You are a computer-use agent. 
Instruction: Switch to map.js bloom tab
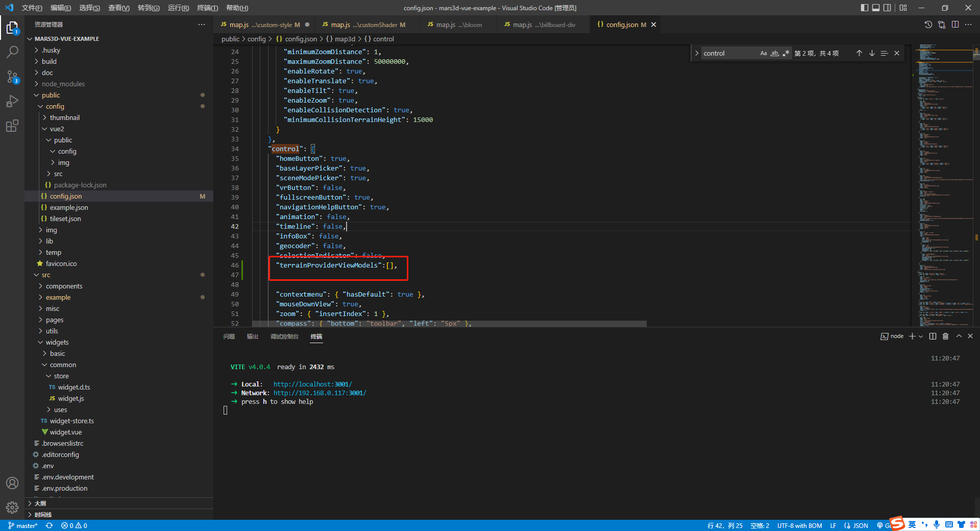tap(458, 25)
